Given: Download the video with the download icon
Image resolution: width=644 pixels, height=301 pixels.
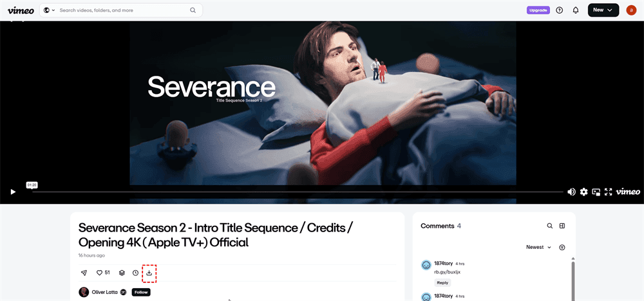Looking at the screenshot, I should click(149, 273).
